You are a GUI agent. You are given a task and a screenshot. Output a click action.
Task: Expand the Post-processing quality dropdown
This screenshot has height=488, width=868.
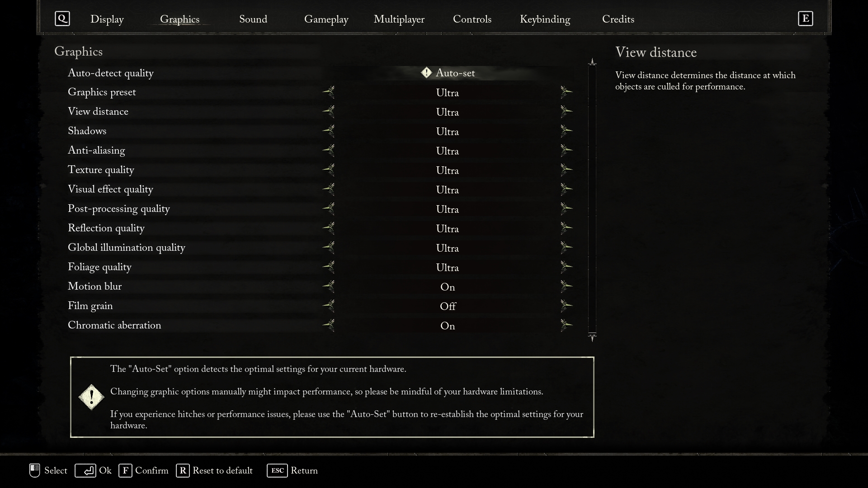pos(447,209)
